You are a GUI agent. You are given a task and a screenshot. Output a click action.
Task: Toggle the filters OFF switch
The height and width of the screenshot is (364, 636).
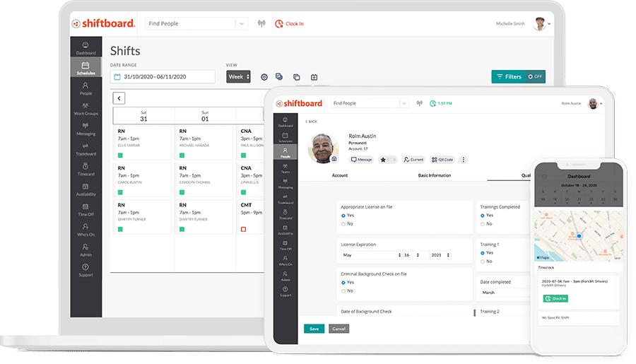coord(536,76)
